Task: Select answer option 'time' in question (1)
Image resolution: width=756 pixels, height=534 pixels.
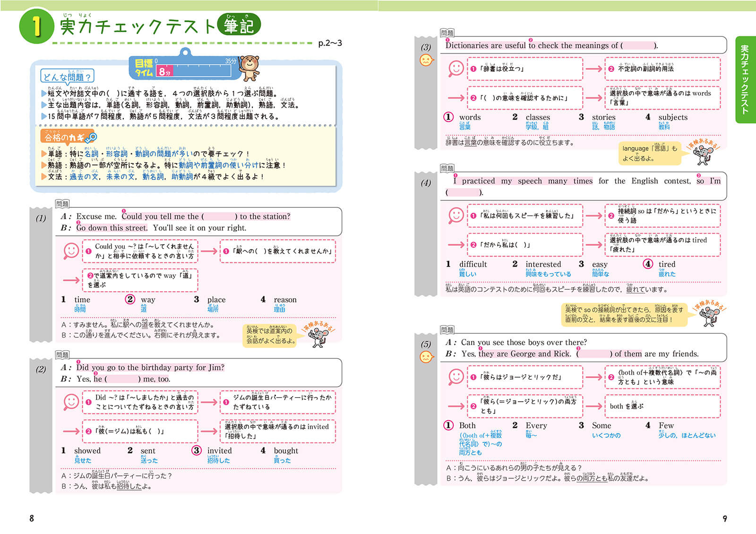Action: (82, 300)
